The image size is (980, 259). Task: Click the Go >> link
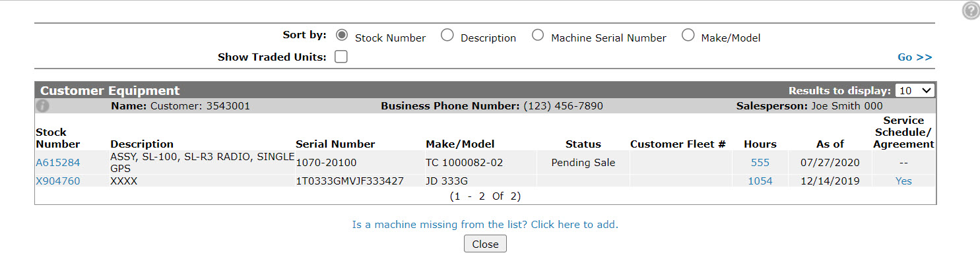tap(915, 57)
